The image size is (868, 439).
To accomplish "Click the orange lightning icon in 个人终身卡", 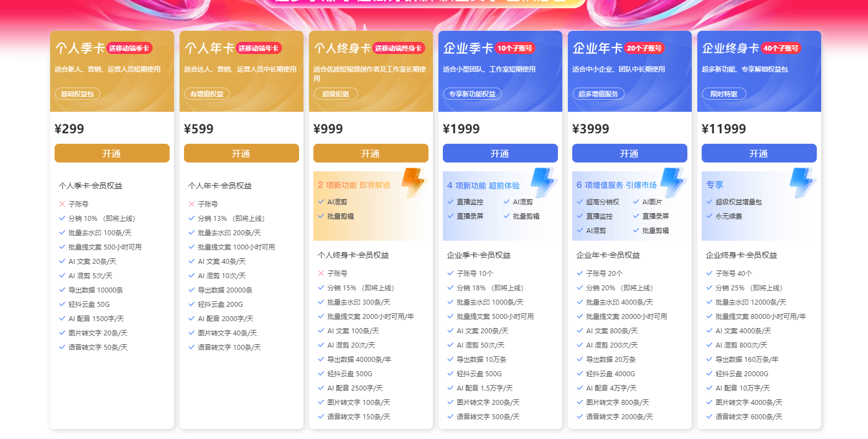I will point(413,182).
